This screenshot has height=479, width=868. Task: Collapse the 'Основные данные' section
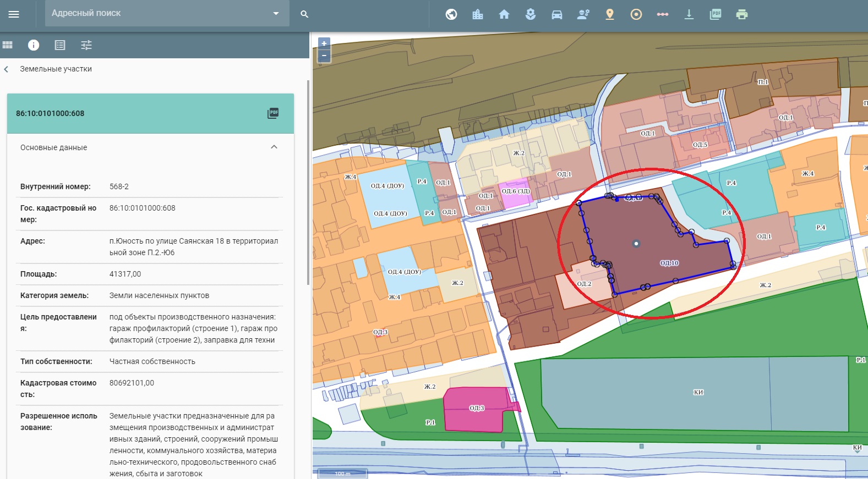pos(274,147)
